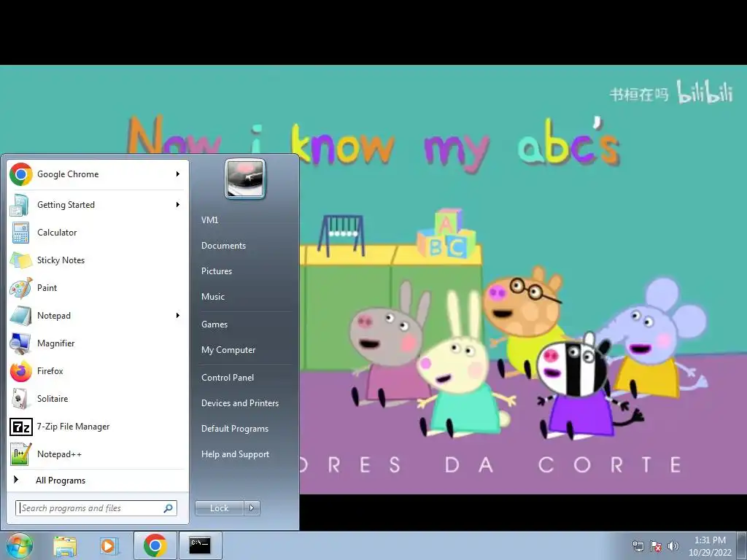
Task: Click the Show desktop strip
Action: [x=743, y=545]
